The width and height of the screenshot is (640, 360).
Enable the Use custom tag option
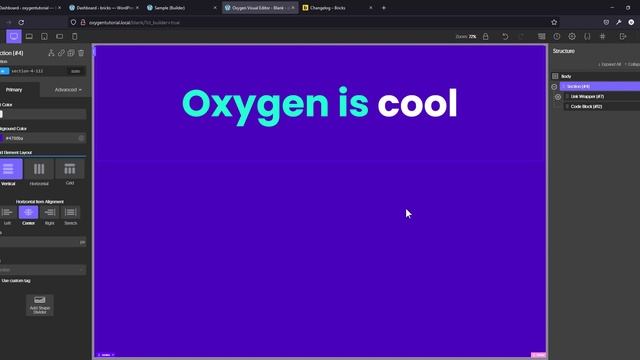click(x=16, y=281)
